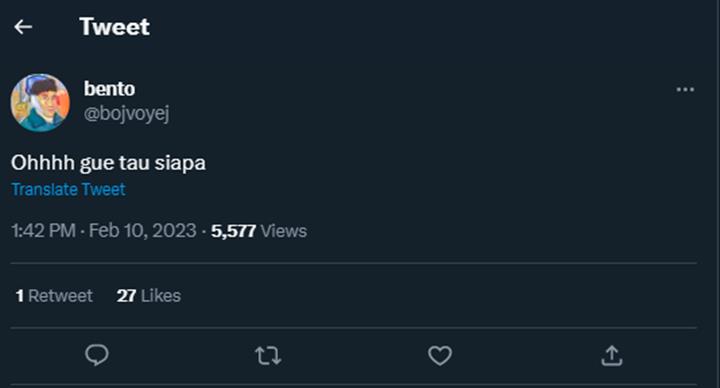Select the tweet text Ohhhh gue tau siapa

[108, 163]
